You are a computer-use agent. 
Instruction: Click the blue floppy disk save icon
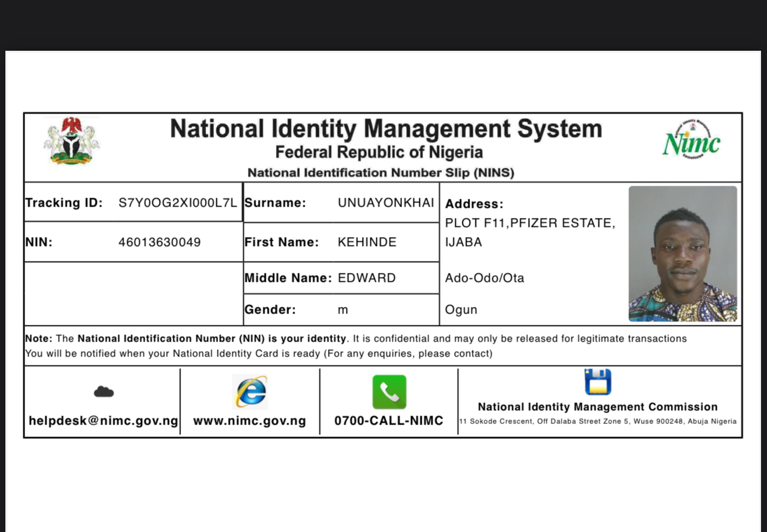(597, 382)
